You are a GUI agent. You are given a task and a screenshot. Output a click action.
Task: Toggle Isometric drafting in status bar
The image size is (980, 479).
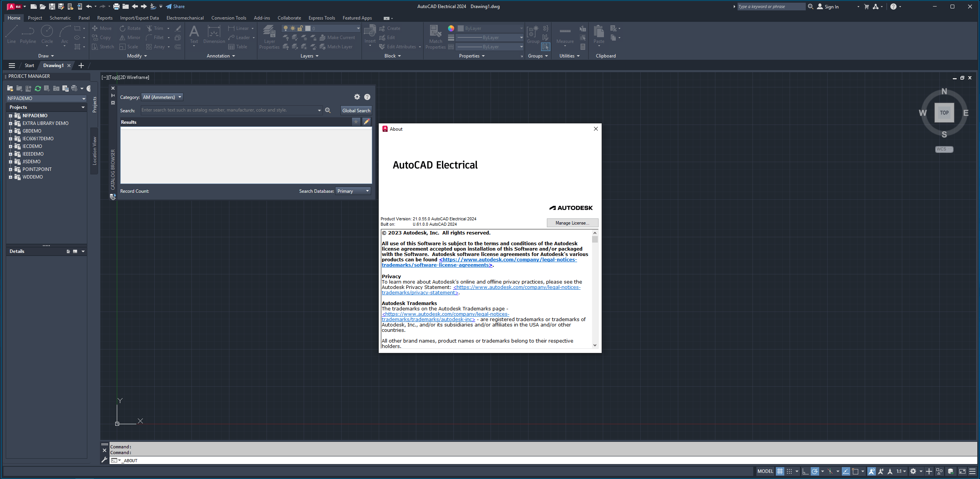(830, 471)
